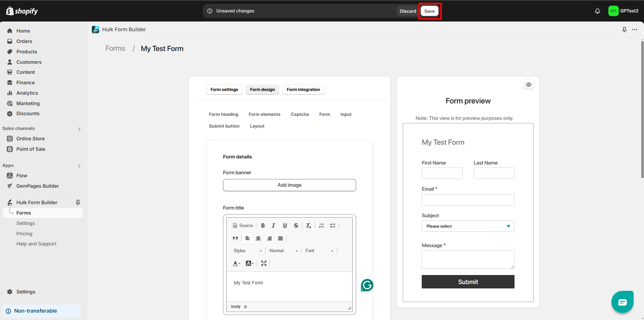
Task: Apply underline formatting to the title text
Action: coord(285,225)
